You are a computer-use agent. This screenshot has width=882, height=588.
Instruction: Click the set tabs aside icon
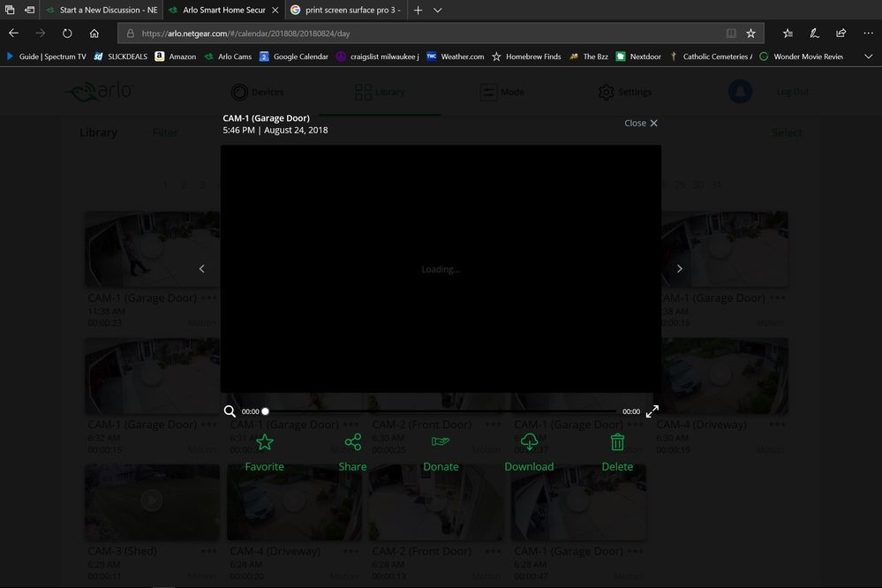(29, 10)
